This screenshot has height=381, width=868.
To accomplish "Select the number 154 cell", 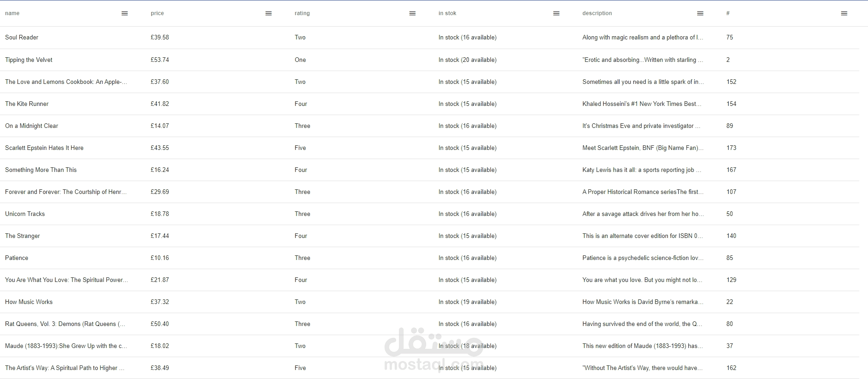I will [x=731, y=104].
